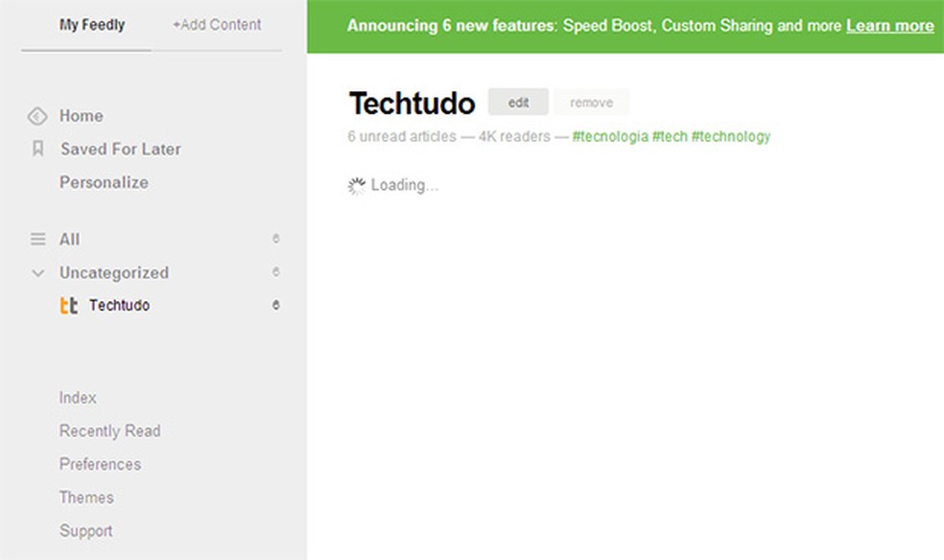Click the Home diamond icon in sidebar
The width and height of the screenshot is (944, 560).
37,116
